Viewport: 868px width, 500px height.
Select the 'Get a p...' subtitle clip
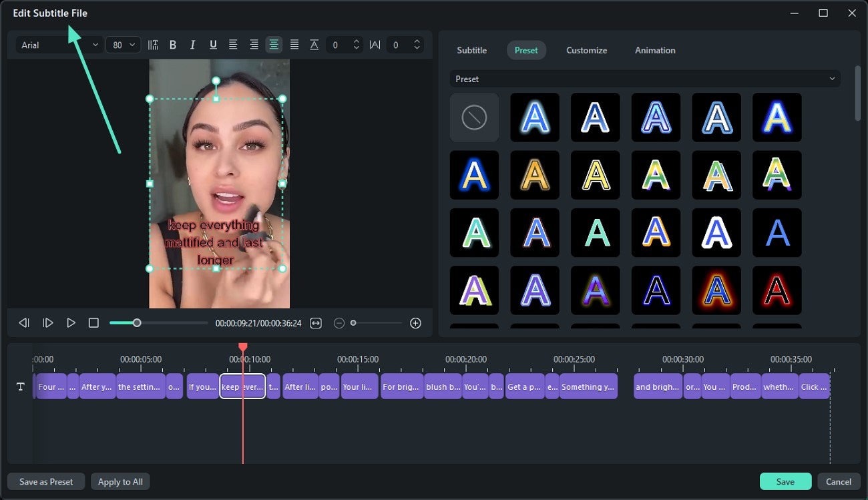coord(525,387)
